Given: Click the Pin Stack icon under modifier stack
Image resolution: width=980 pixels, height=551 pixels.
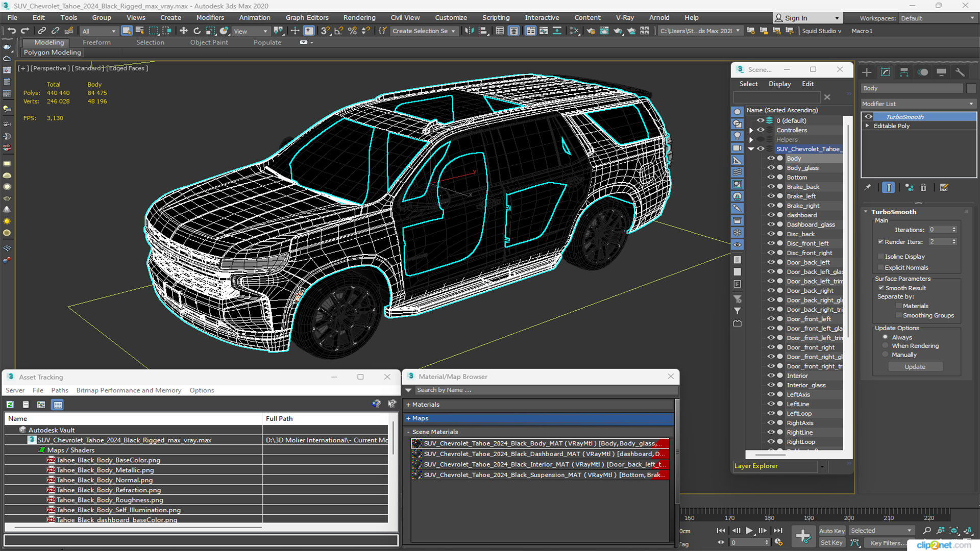Looking at the screenshot, I should click(868, 188).
